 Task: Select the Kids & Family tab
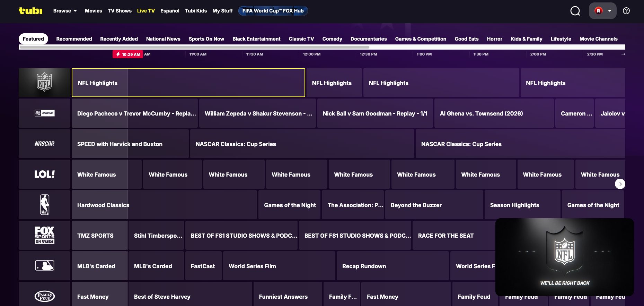pyautogui.click(x=527, y=39)
